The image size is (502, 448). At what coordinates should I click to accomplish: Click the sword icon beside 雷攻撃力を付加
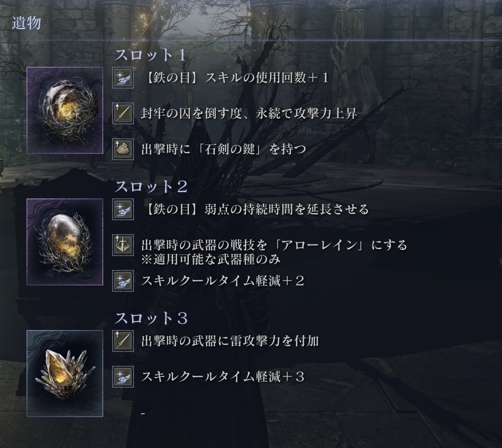(x=123, y=341)
